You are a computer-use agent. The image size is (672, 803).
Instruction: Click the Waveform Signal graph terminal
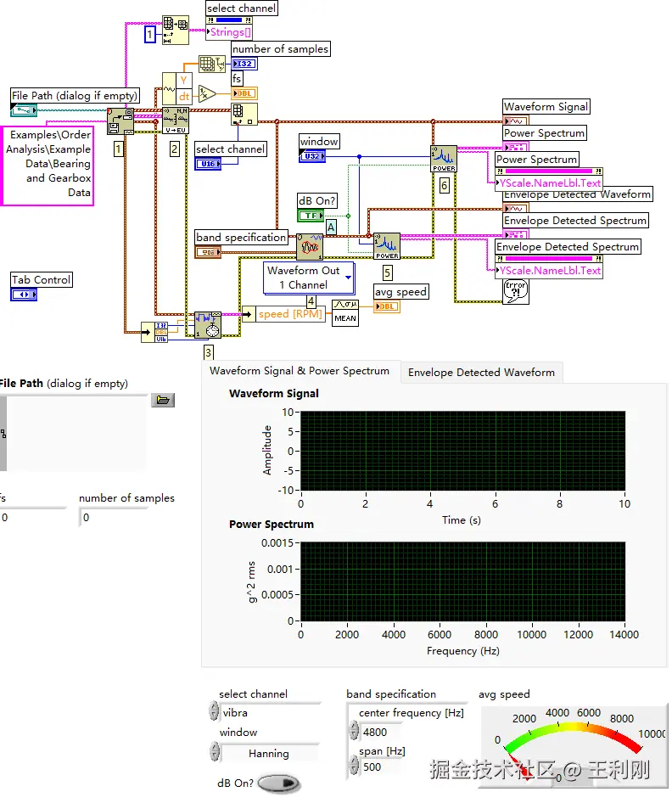pos(516,121)
